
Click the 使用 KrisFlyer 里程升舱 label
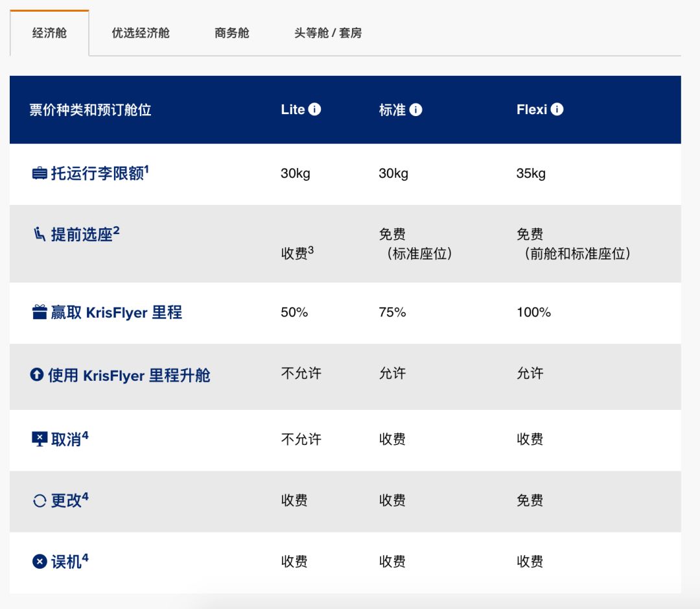[129, 376]
